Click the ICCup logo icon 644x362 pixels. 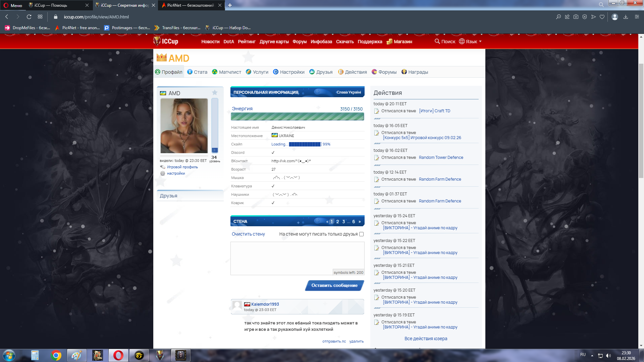157,41
